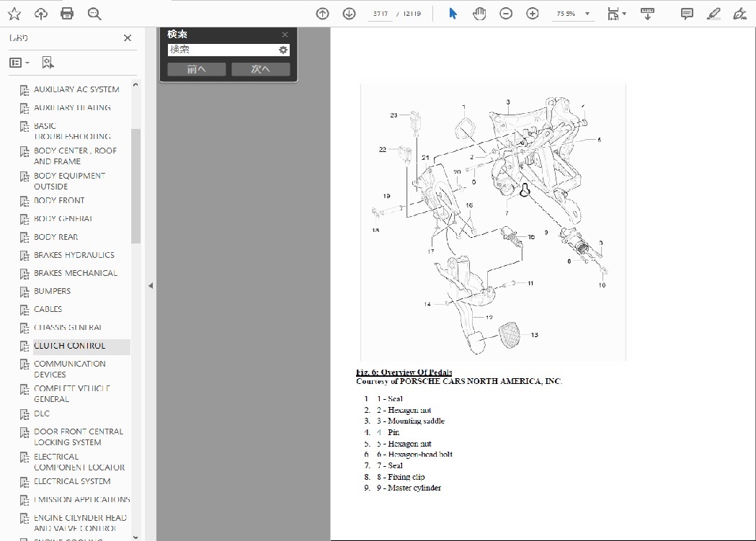The width and height of the screenshot is (756, 541).
Task: Zoom out with the minus button
Action: click(x=506, y=14)
